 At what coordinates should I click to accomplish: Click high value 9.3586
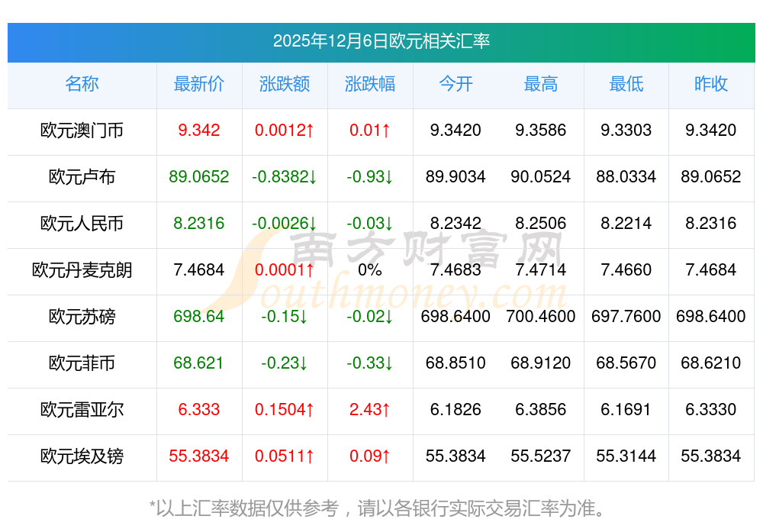click(541, 131)
